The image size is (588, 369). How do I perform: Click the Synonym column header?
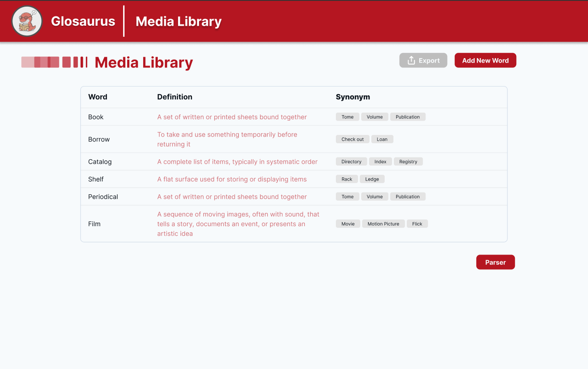(x=353, y=97)
